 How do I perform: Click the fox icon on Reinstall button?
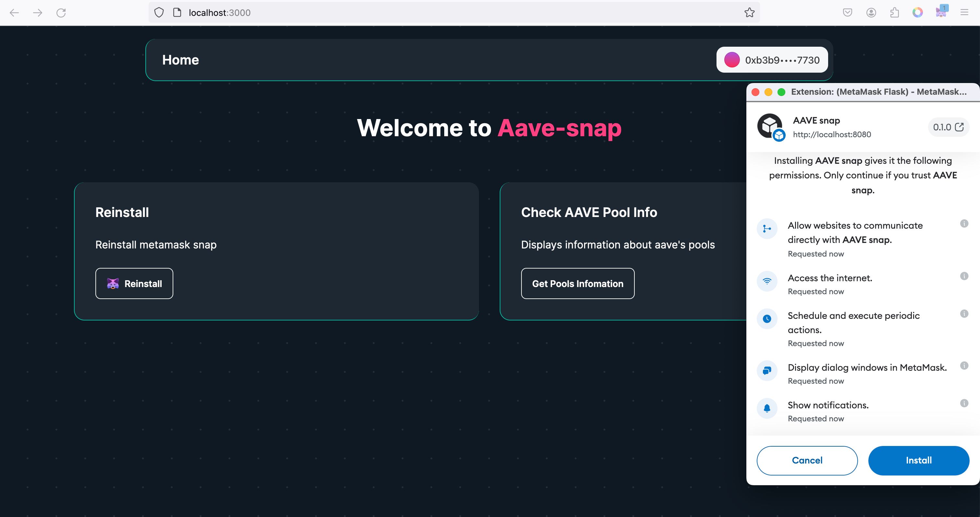pyautogui.click(x=113, y=283)
